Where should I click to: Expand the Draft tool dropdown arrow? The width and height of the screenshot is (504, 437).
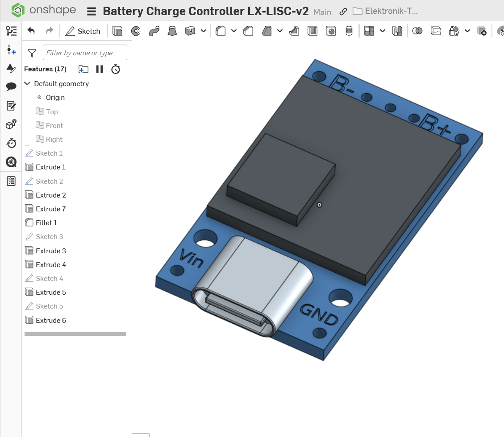(280, 31)
